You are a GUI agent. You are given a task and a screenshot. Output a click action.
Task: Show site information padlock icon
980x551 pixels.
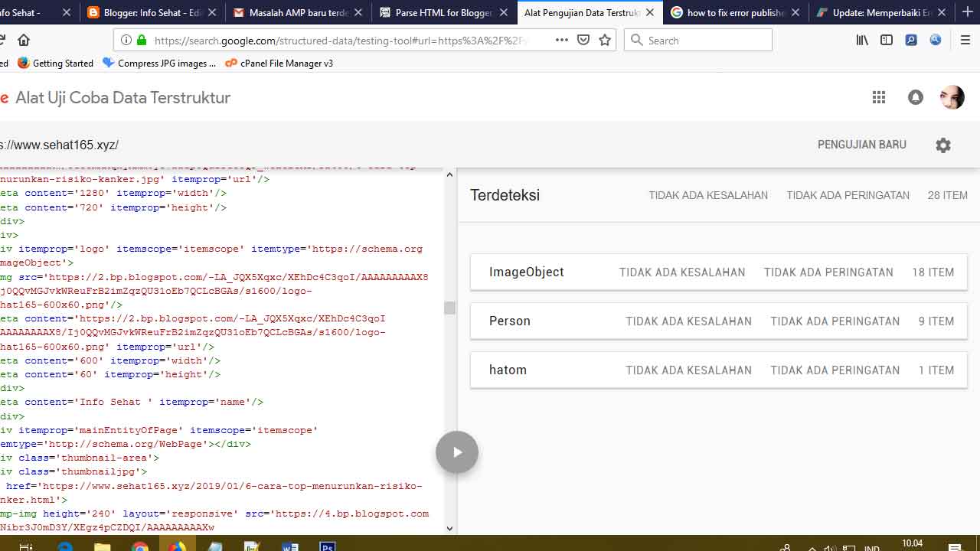coord(142,40)
